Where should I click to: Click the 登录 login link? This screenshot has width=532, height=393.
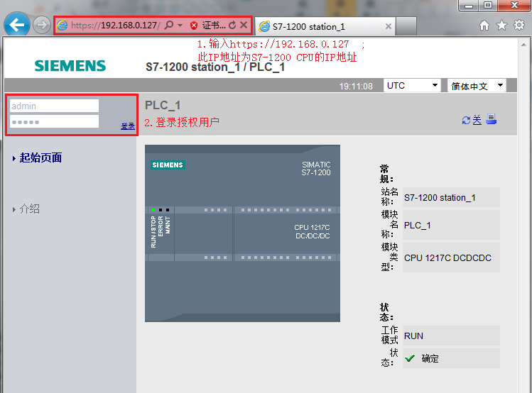coord(128,126)
